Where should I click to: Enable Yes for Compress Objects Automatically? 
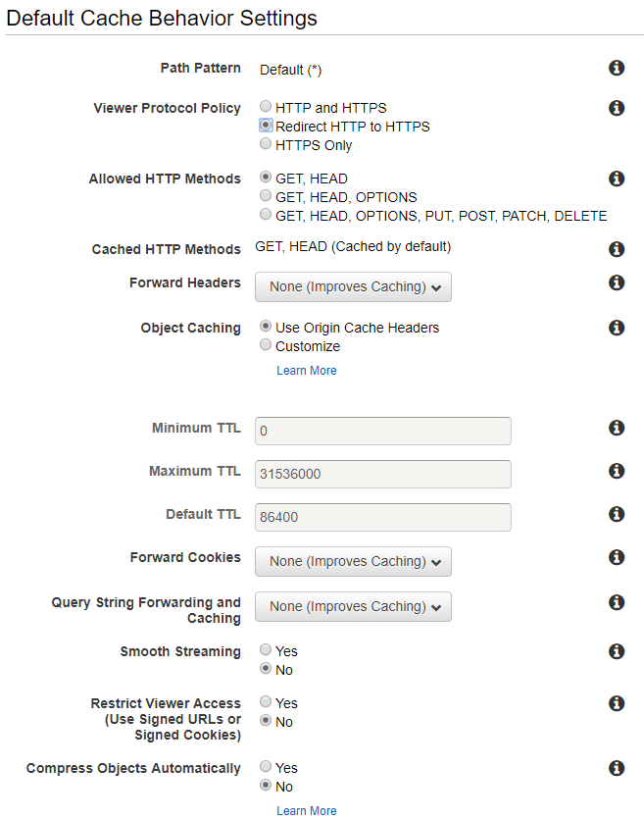266,768
